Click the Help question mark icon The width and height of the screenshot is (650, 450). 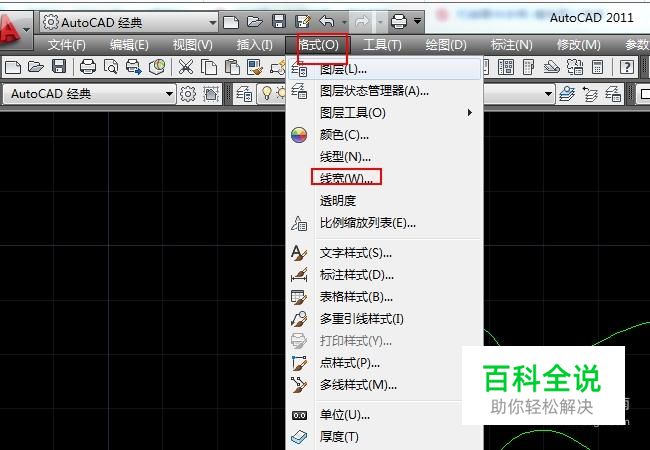pyautogui.click(x=626, y=67)
